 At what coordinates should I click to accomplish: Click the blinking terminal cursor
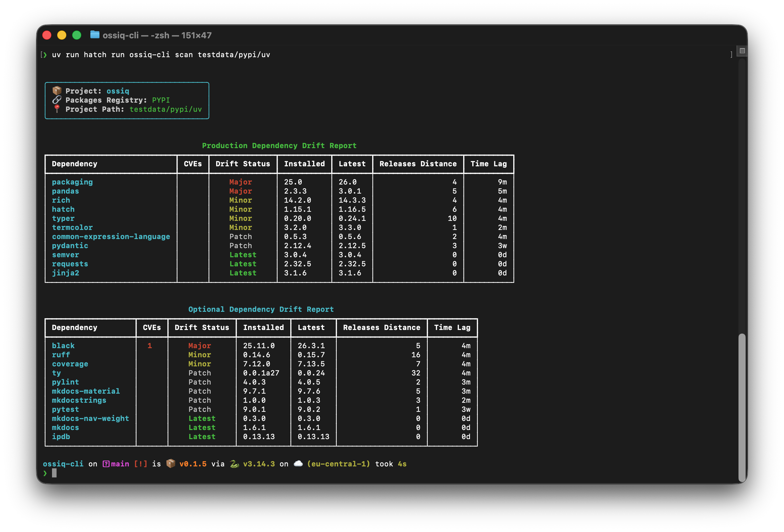[x=55, y=473]
